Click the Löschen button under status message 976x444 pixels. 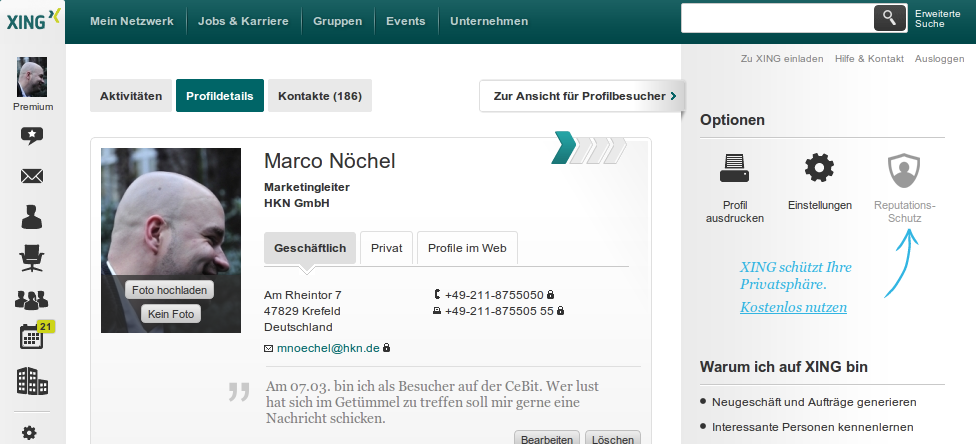(613, 438)
